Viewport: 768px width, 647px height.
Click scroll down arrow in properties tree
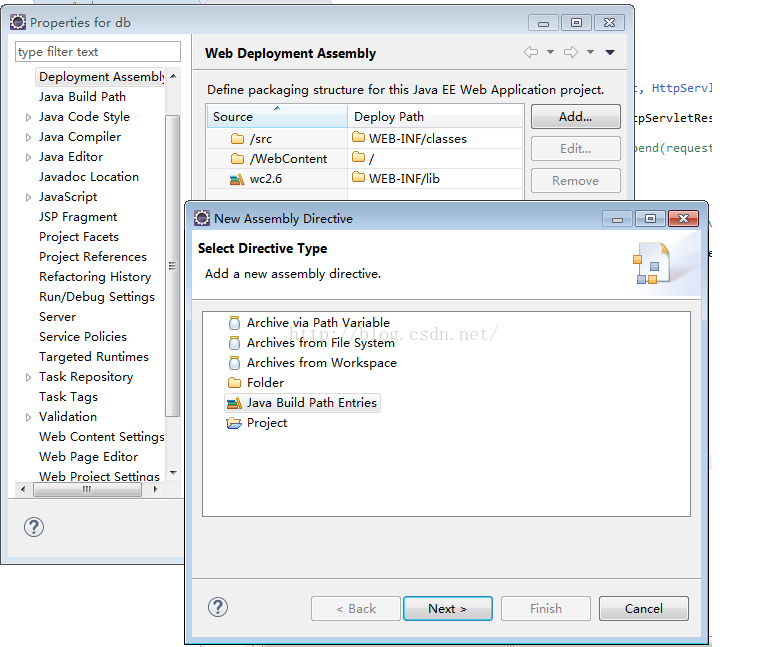(173, 473)
